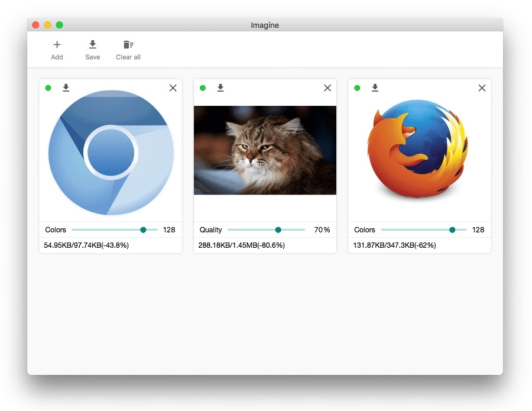Download the optimized Firefox logo image
The image size is (532, 411).
(x=375, y=88)
